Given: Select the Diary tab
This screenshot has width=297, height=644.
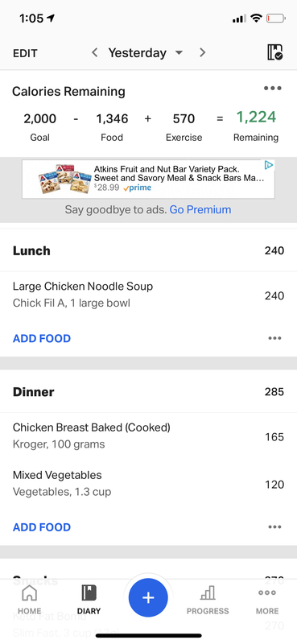Looking at the screenshot, I should pos(89,600).
